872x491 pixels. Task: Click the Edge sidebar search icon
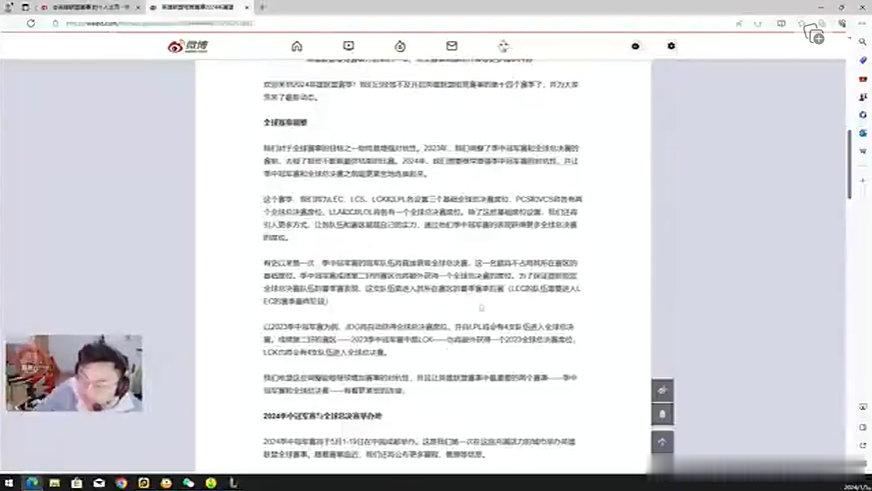coord(863,42)
